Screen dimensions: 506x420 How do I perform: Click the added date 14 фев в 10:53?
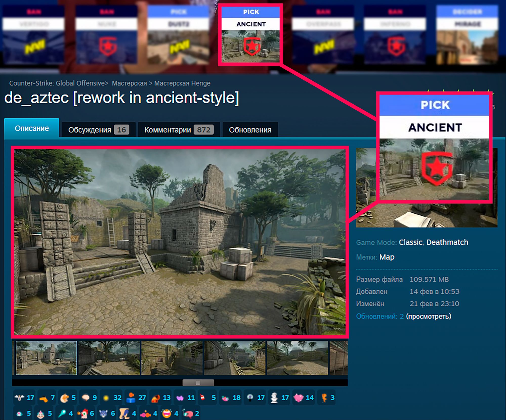(434, 292)
